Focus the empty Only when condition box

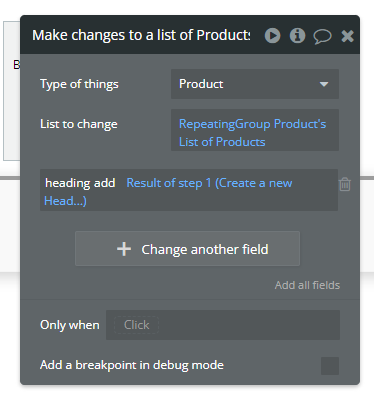point(223,325)
